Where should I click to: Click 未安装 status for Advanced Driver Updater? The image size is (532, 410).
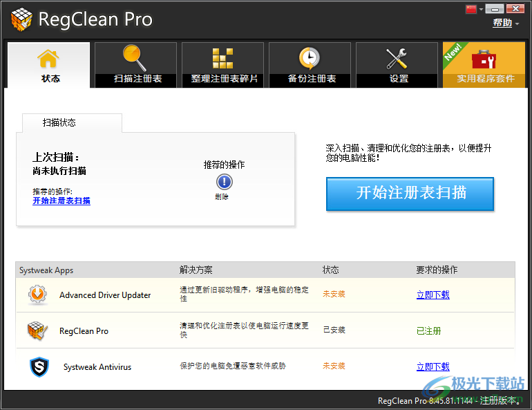(334, 294)
